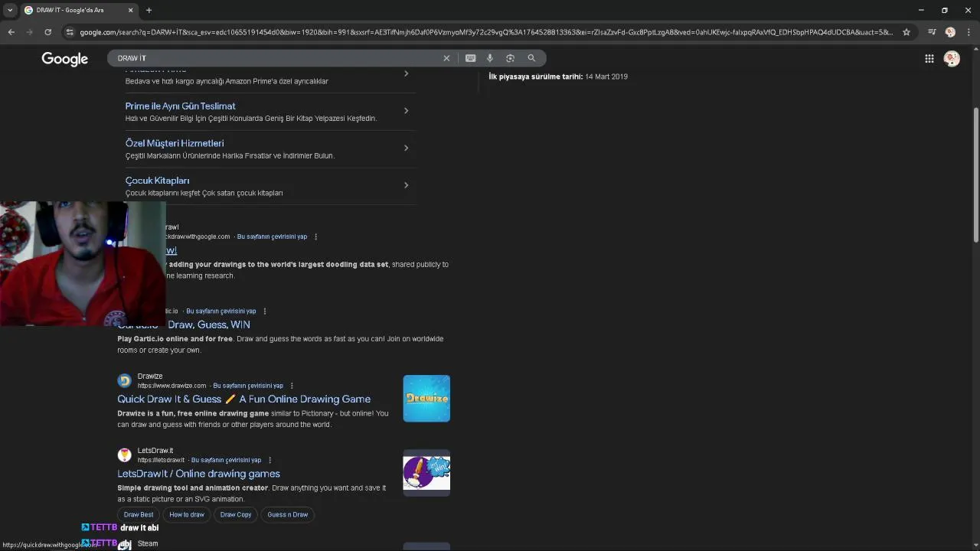
Task: Open the Özel Müşteri Hizmetleri link
Action: (175, 143)
